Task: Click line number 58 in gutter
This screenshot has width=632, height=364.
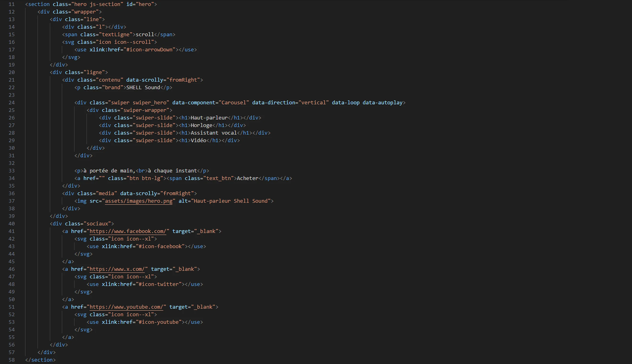Action: [x=11, y=360]
